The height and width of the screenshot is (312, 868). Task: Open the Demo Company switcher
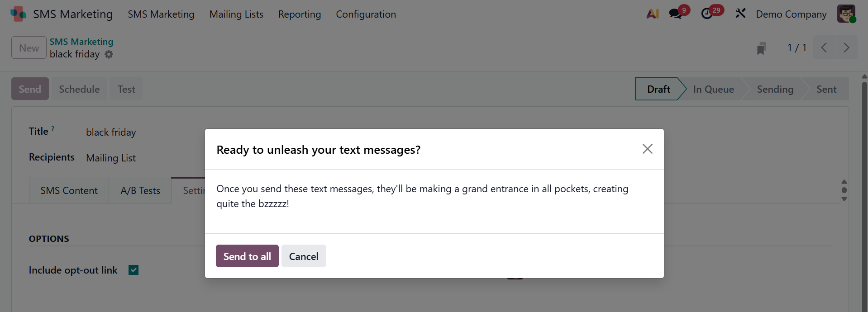791,14
